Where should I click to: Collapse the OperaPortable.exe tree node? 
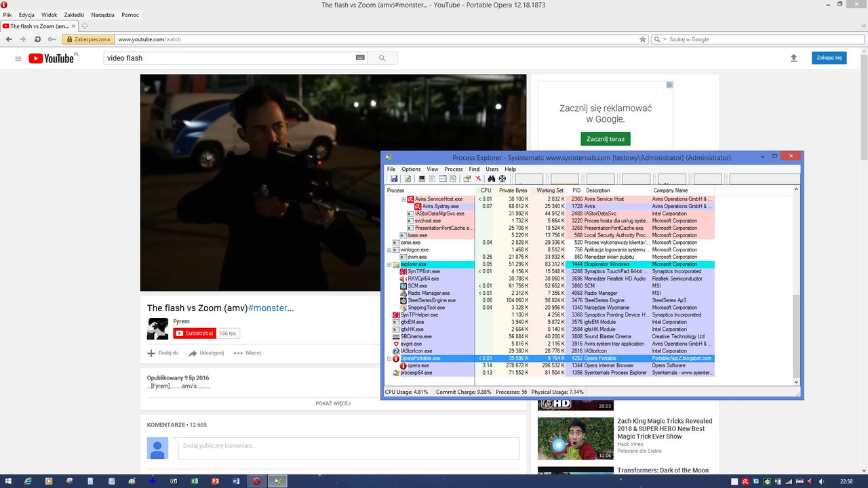pos(389,359)
